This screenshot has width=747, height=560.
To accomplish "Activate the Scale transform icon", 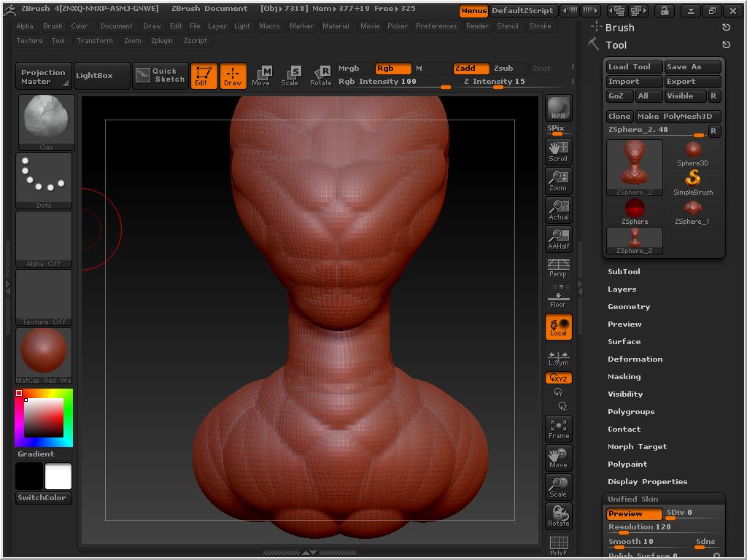I will tap(290, 76).
